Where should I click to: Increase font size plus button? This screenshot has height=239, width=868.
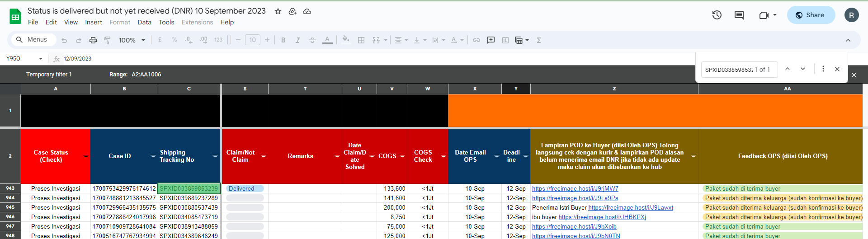click(267, 40)
